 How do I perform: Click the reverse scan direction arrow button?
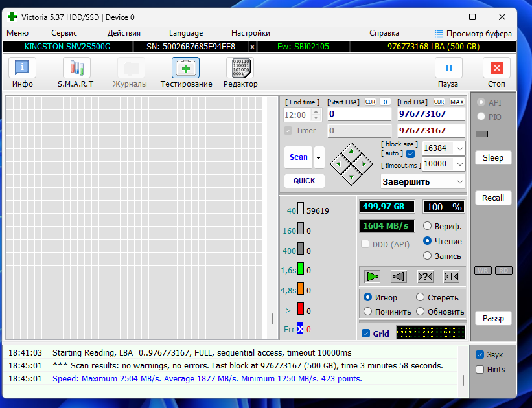click(x=399, y=277)
